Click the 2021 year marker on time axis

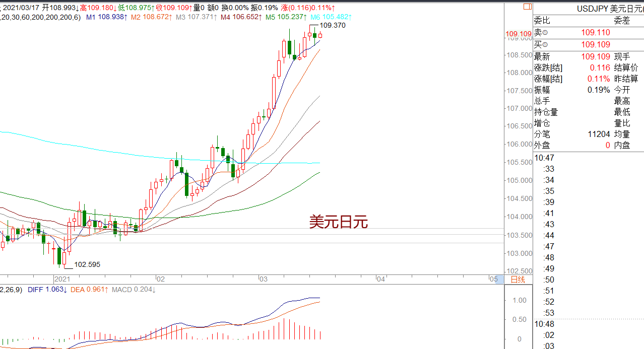pos(62,279)
